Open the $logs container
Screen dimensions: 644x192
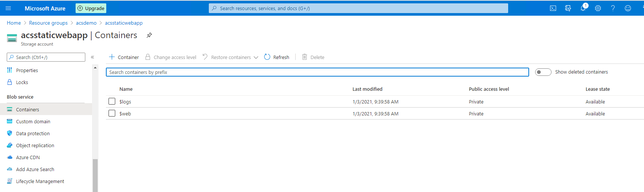125,102
